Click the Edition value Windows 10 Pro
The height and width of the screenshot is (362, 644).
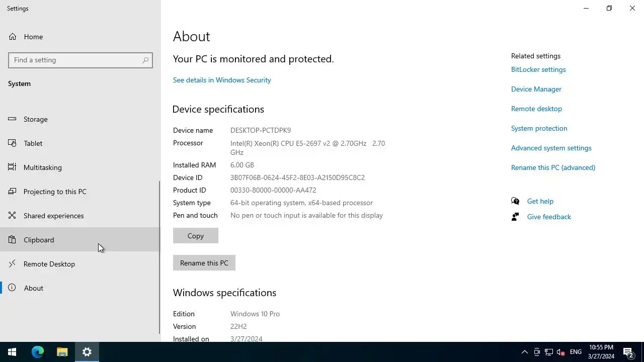pos(255,314)
